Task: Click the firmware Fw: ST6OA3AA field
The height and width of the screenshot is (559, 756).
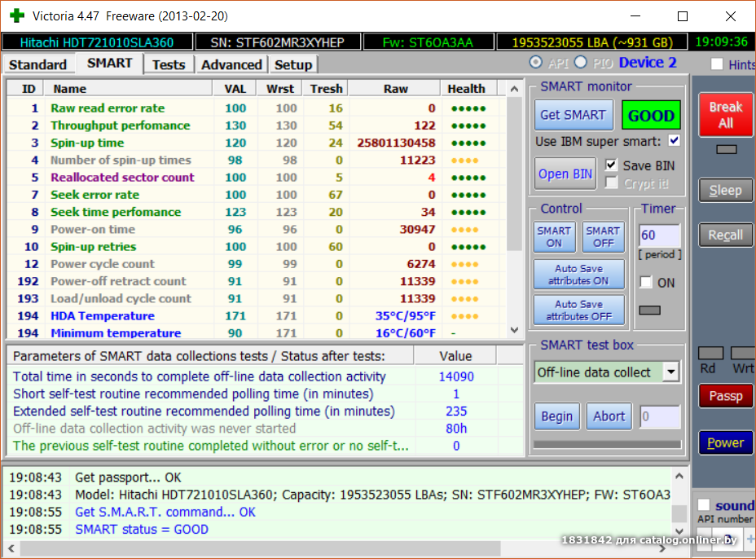Action: (429, 42)
